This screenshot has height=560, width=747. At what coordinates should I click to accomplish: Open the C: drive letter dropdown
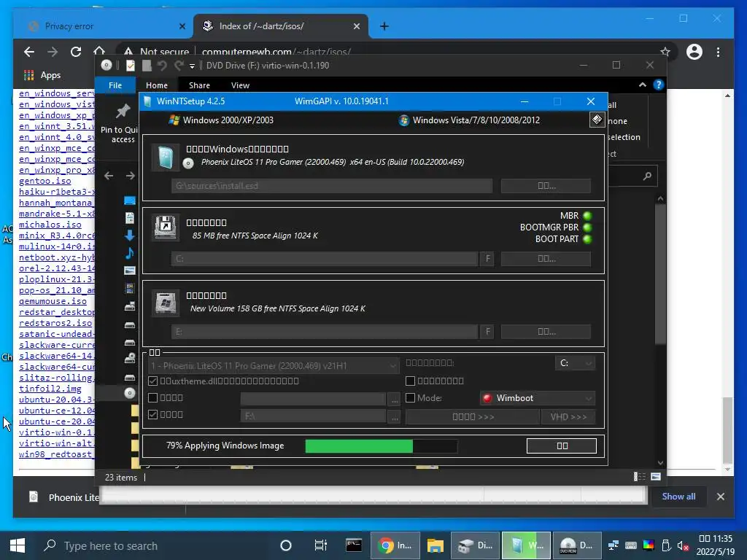575,363
